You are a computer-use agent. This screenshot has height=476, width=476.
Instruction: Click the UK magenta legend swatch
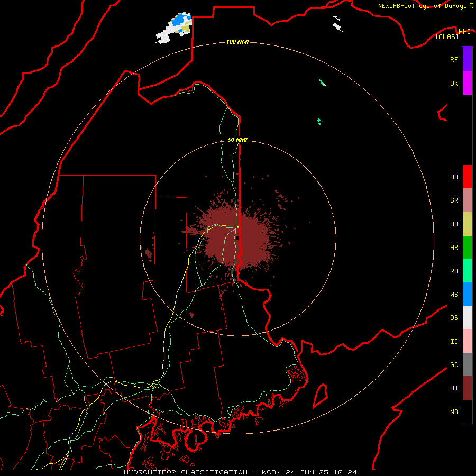pyautogui.click(x=467, y=83)
